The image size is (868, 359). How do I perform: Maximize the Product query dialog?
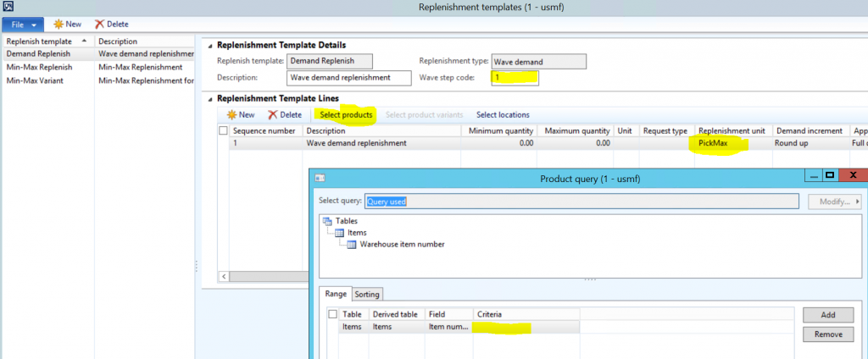coord(829,176)
